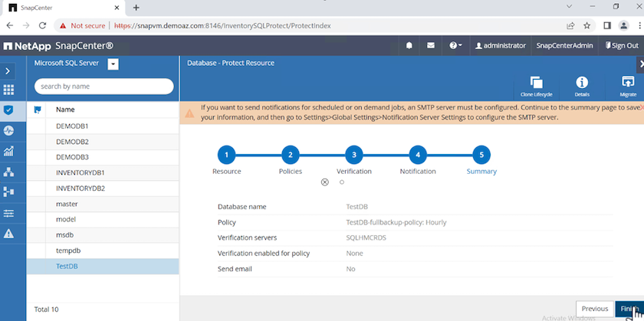The height and width of the screenshot is (321, 644).
Task: Select INVENTORYDB1 in the database list
Action: click(103, 173)
